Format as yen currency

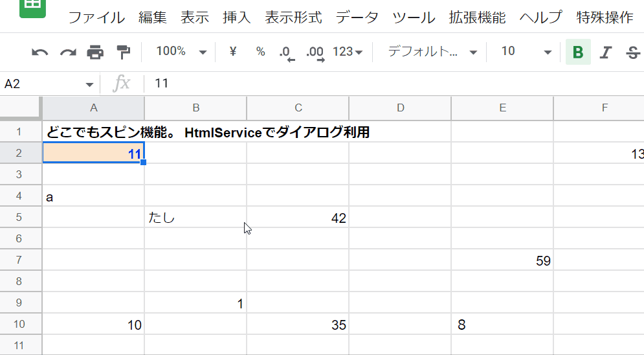pyautogui.click(x=233, y=51)
